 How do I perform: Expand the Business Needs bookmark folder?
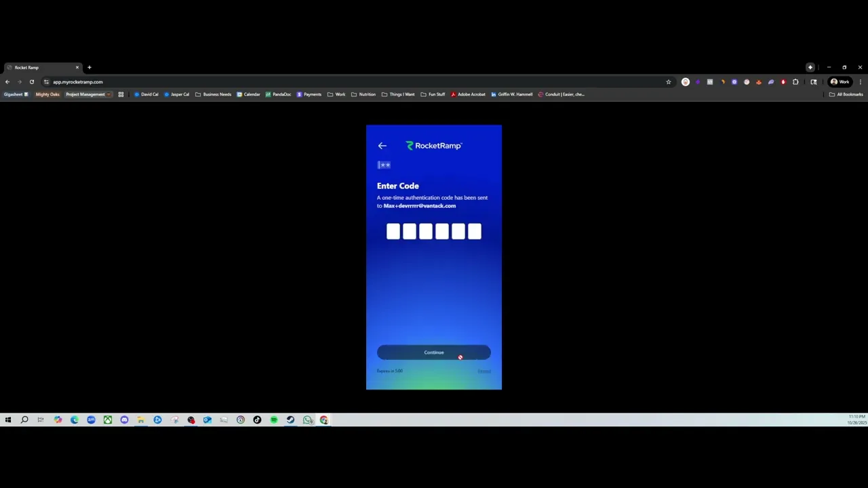click(x=213, y=94)
